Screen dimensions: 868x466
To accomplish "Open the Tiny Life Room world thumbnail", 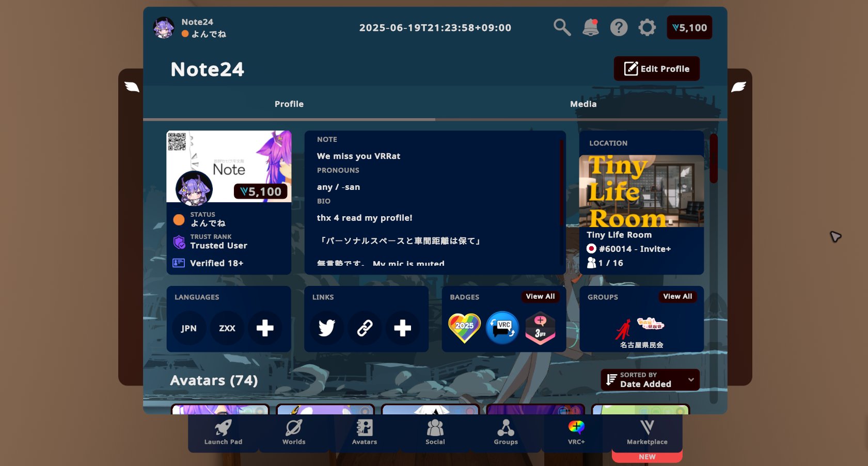I will tap(641, 191).
